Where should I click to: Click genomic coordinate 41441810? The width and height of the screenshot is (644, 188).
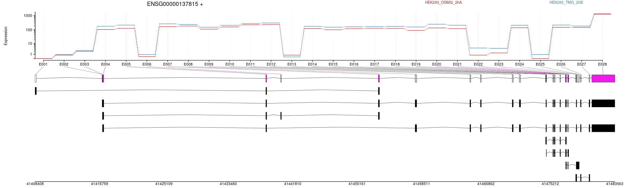click(292, 184)
